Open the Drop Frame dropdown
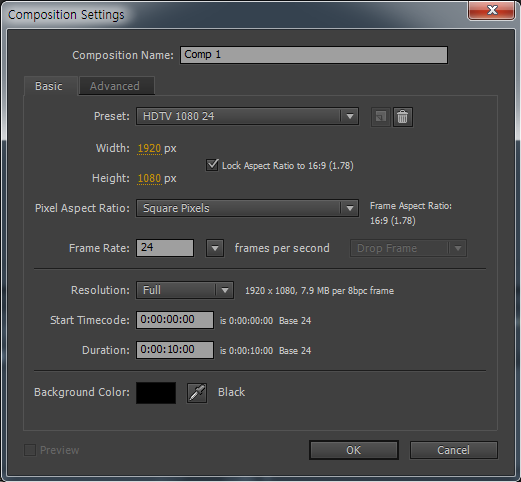This screenshot has height=482, width=521. tap(408, 248)
